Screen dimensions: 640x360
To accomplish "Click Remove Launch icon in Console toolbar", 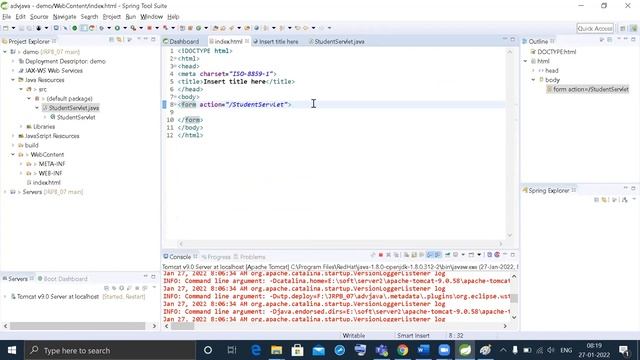I will point(389,255).
